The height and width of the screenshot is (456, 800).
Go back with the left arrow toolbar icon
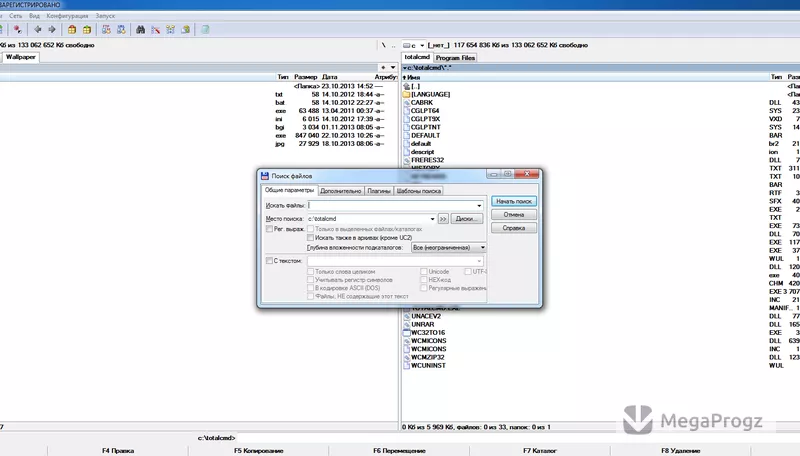point(38,30)
